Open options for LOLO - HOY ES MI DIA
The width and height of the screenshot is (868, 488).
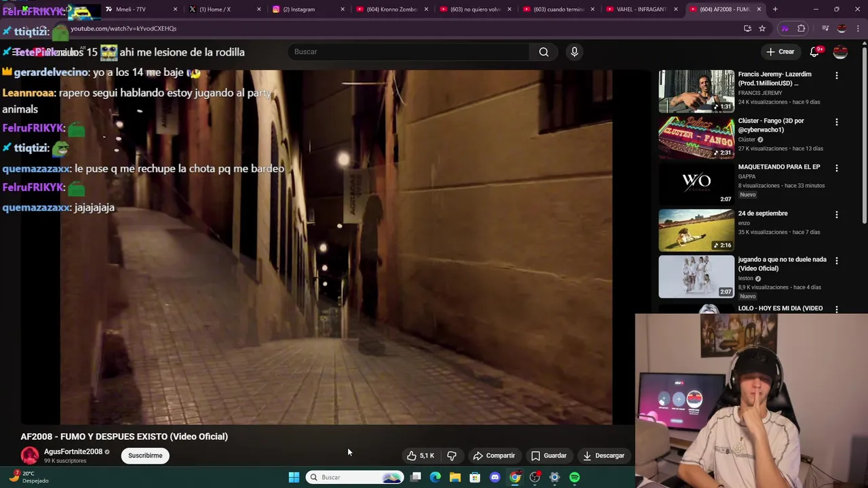pos(837,308)
